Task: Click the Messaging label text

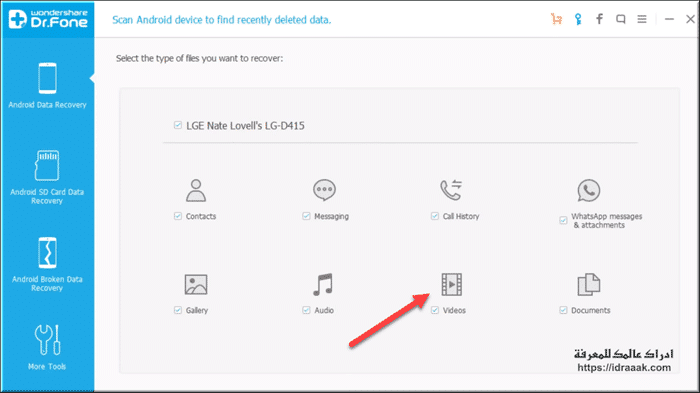Action: pyautogui.click(x=331, y=216)
